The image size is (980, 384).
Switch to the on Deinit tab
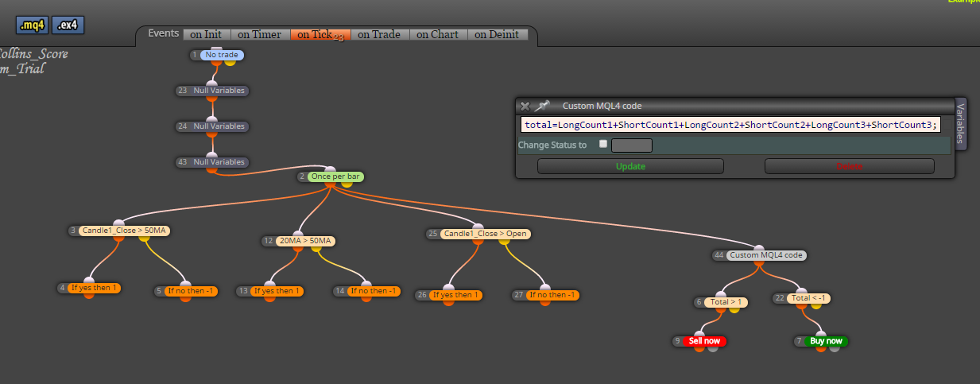(x=497, y=34)
